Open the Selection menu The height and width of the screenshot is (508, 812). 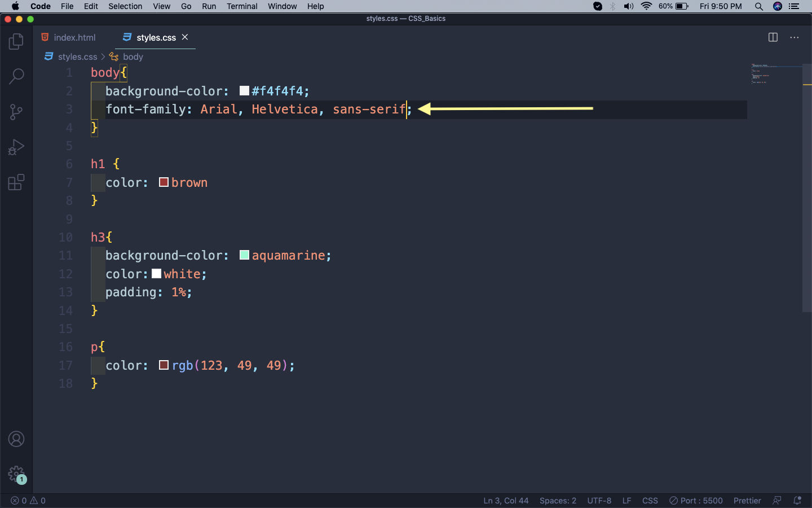[x=125, y=6]
